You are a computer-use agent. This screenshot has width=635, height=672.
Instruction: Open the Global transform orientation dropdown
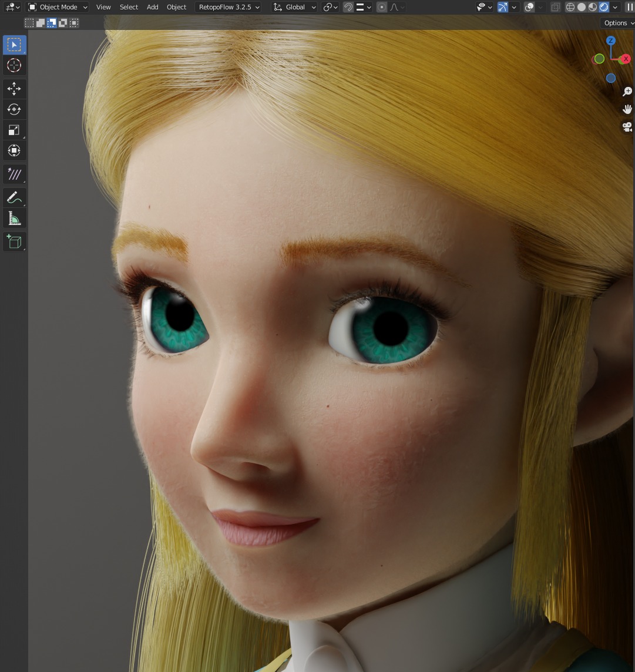click(294, 7)
